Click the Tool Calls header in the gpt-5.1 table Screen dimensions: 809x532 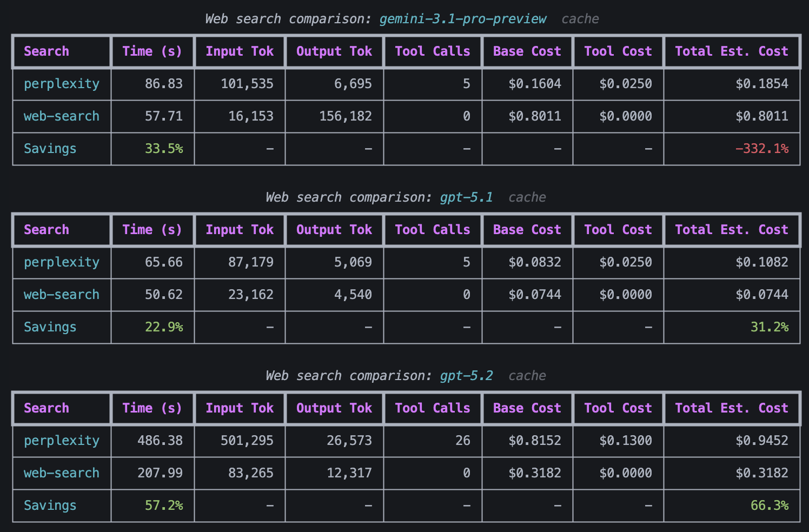pyautogui.click(x=432, y=230)
